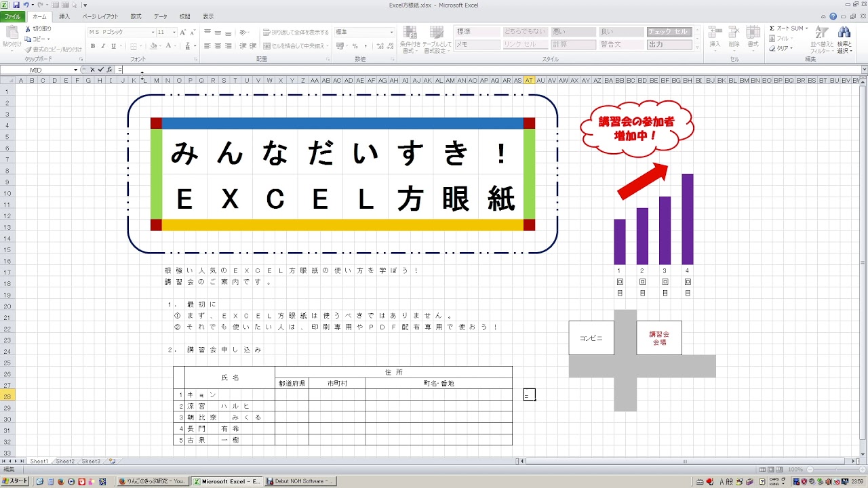
Task: Click Wrap Text (折り返して全体を表示する)
Action: click(x=296, y=32)
